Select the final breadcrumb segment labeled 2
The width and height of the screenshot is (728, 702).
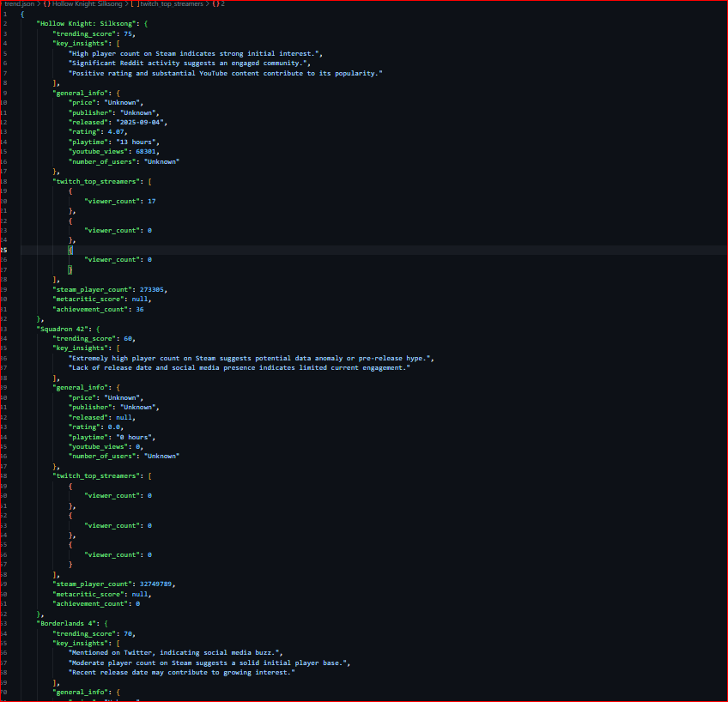point(223,3)
